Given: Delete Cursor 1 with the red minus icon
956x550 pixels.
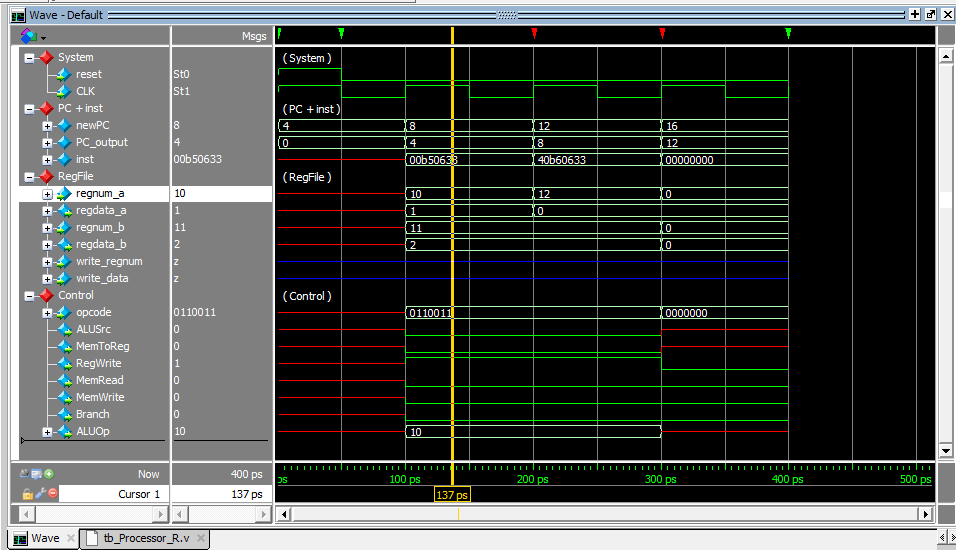Looking at the screenshot, I should pos(52,493).
